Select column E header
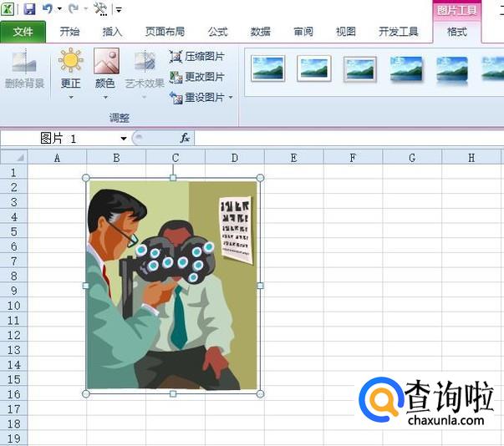This screenshot has width=504, height=446. pyautogui.click(x=293, y=158)
